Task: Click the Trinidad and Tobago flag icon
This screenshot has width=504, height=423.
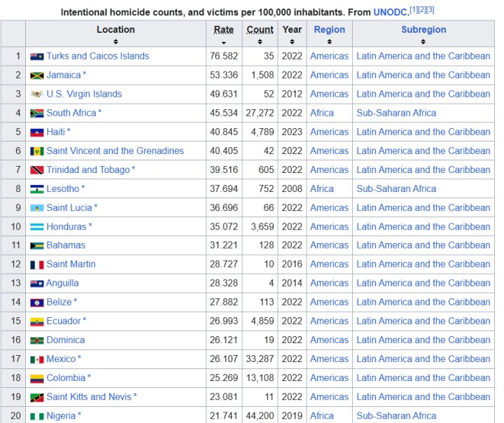Action: click(37, 170)
